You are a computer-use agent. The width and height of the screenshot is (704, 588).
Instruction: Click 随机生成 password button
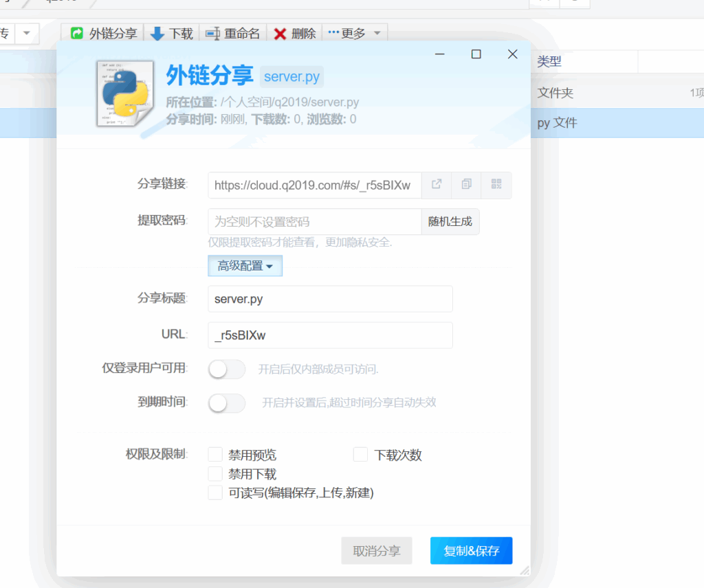point(450,222)
